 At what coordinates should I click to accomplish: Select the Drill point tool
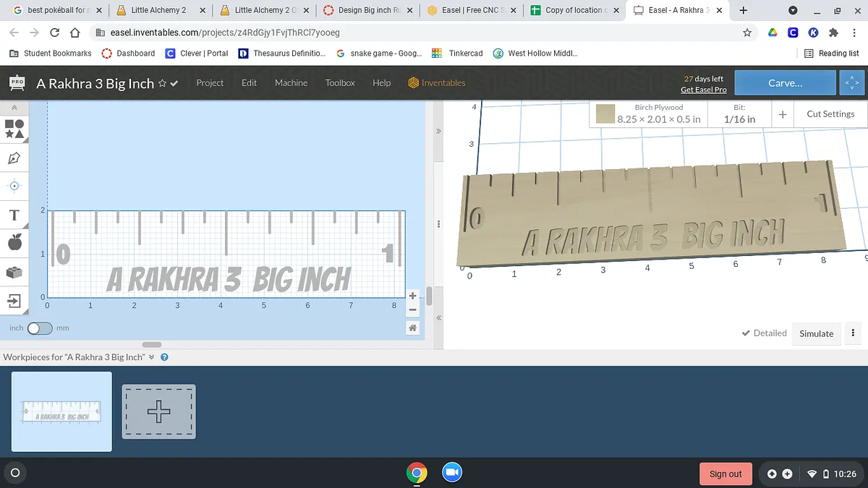click(x=14, y=186)
